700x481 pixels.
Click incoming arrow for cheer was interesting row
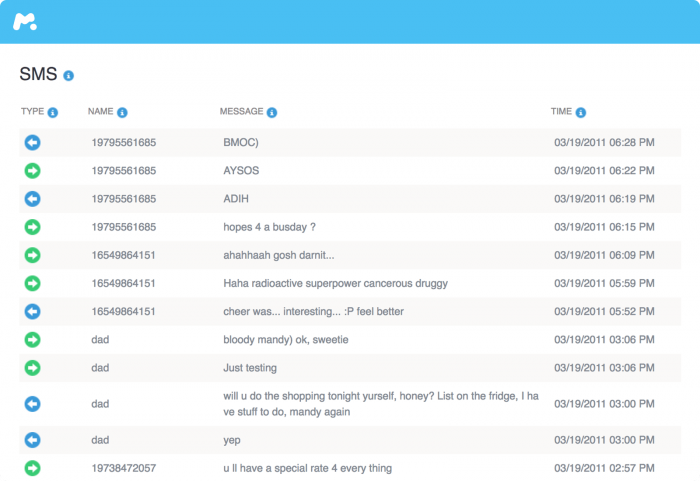(x=33, y=311)
